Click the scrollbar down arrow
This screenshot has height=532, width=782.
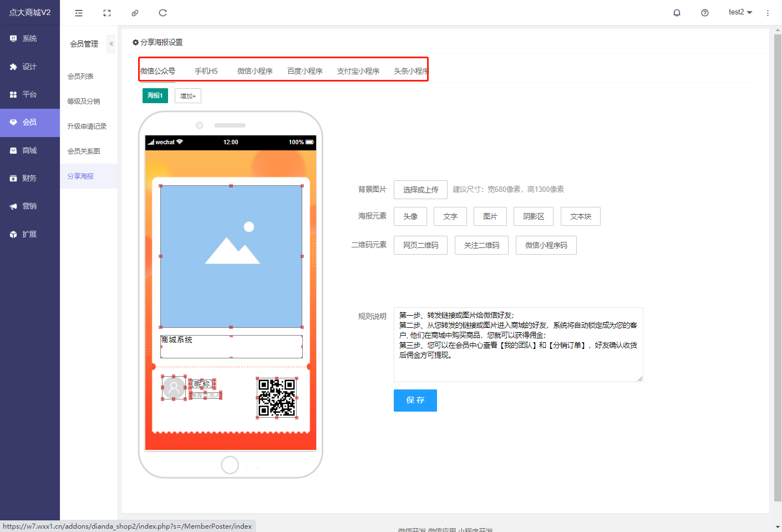(778, 526)
